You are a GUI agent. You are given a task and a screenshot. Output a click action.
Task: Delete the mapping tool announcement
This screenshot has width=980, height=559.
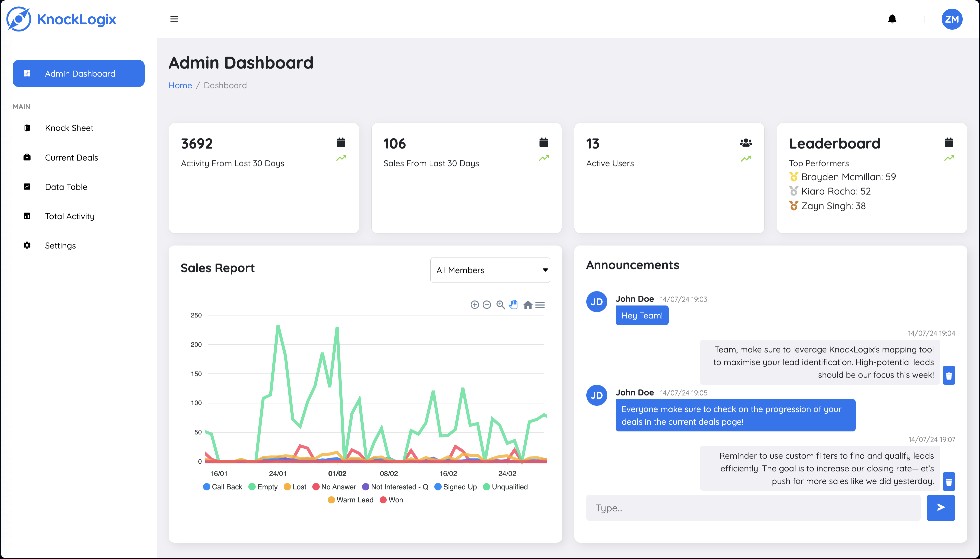[948, 375]
